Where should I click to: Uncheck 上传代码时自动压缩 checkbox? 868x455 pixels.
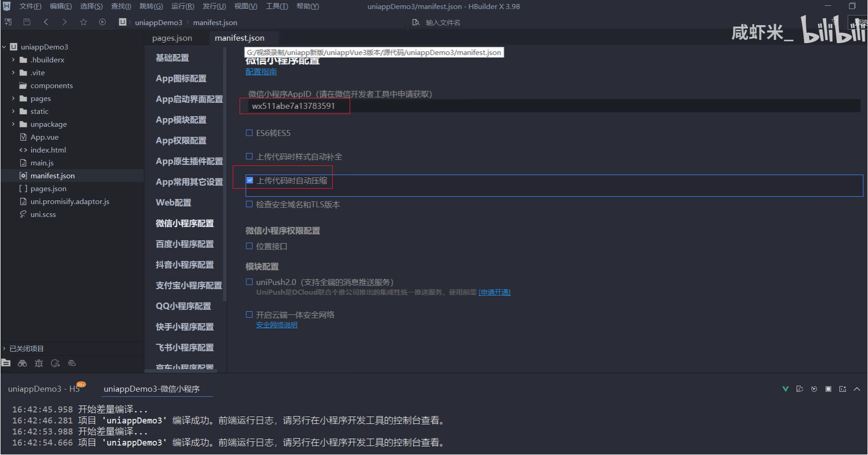250,180
